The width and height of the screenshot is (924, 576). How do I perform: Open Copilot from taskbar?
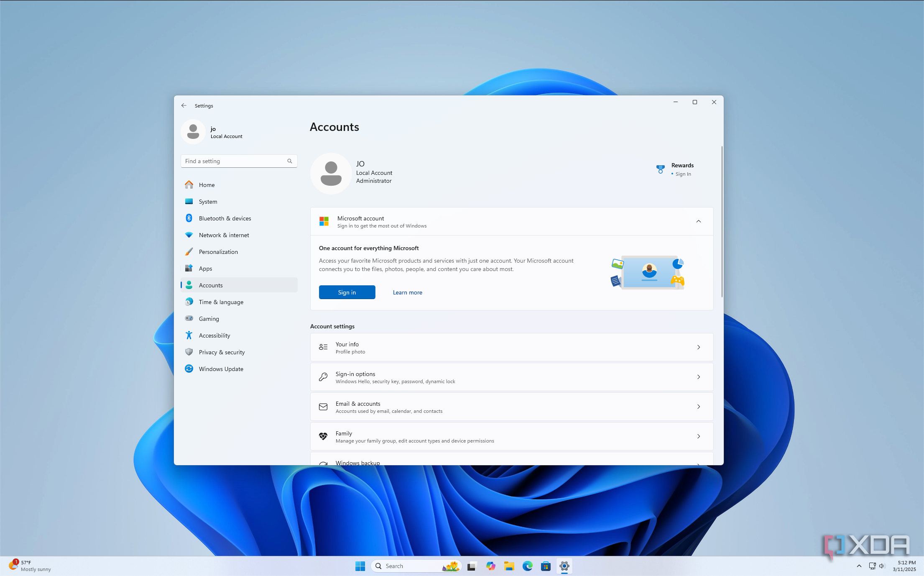490,566
